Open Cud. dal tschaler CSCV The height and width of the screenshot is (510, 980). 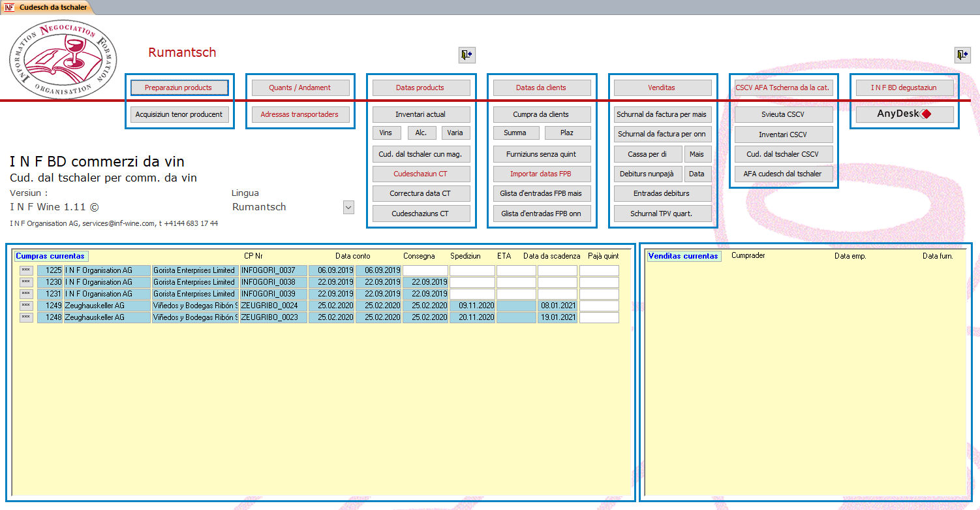coord(784,154)
